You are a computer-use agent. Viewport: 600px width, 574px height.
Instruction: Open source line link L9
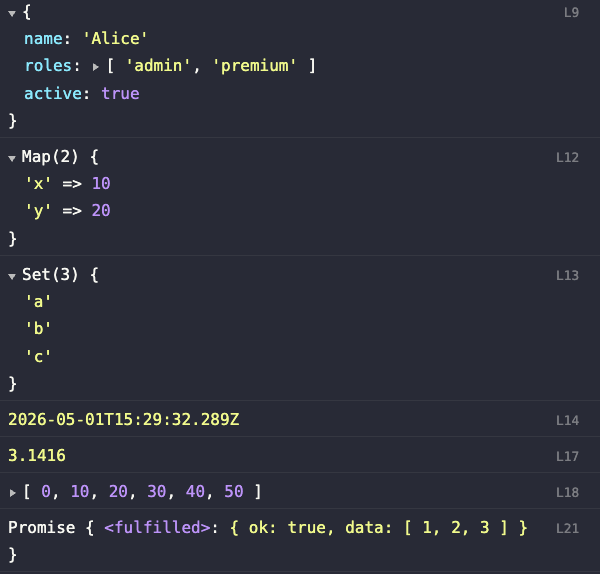(x=571, y=13)
